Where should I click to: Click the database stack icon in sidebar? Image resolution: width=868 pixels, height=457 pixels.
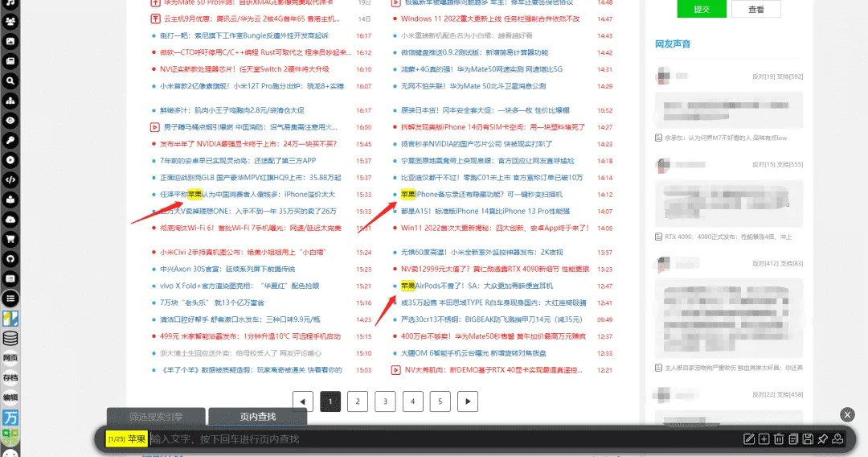pyautogui.click(x=10, y=338)
